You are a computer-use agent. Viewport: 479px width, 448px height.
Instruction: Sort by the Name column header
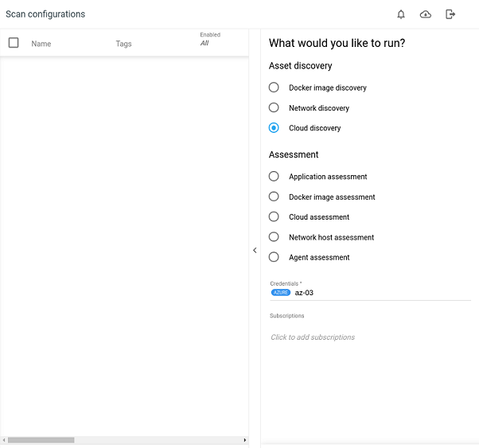click(x=41, y=44)
